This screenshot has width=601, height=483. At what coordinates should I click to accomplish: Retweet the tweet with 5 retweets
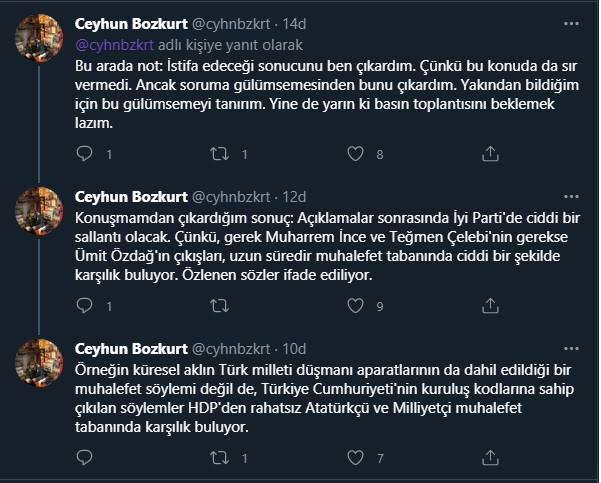click(220, 459)
